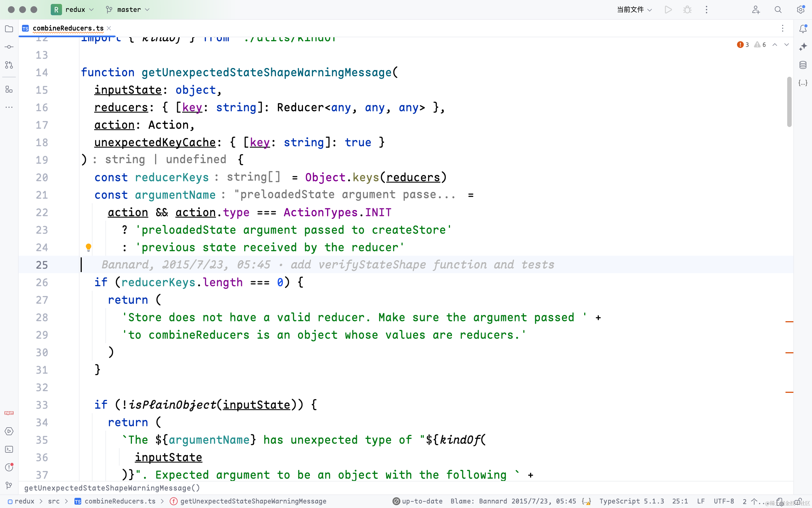The height and width of the screenshot is (508, 812).
Task: Go to the next highlighted error
Action: 787,45
